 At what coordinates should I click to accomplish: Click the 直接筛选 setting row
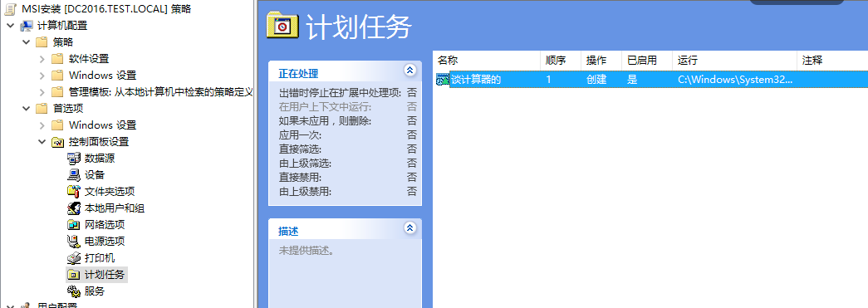(x=348, y=149)
